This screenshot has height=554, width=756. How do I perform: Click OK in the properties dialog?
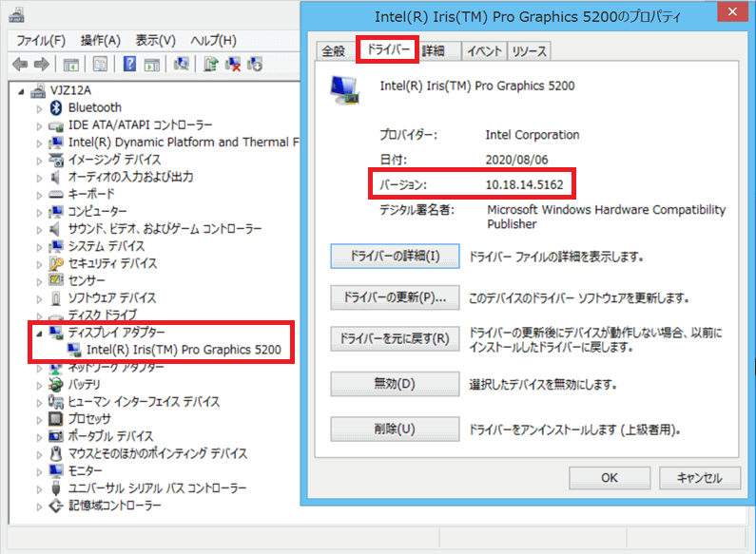[x=610, y=478]
